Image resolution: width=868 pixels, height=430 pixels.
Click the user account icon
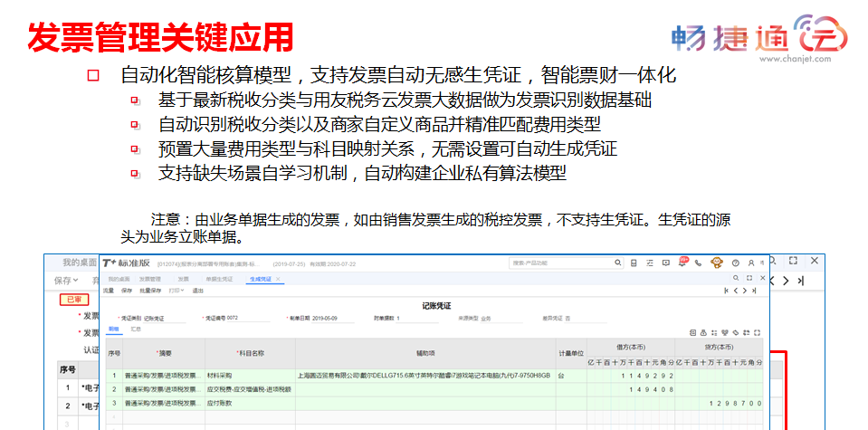[x=749, y=263]
